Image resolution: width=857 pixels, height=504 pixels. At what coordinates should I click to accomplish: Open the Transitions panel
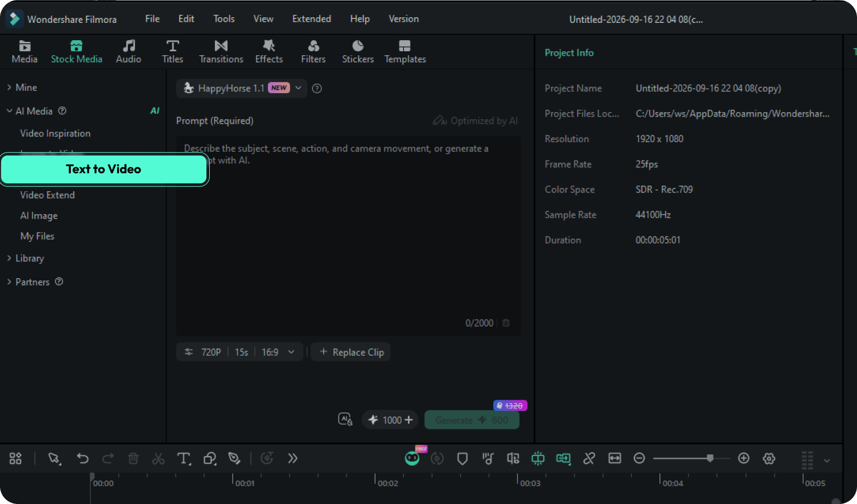(221, 52)
